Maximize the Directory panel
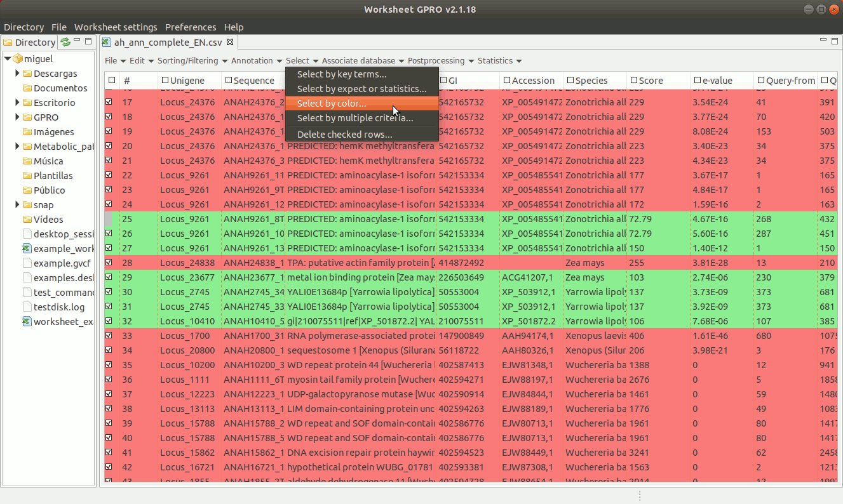 (88, 41)
